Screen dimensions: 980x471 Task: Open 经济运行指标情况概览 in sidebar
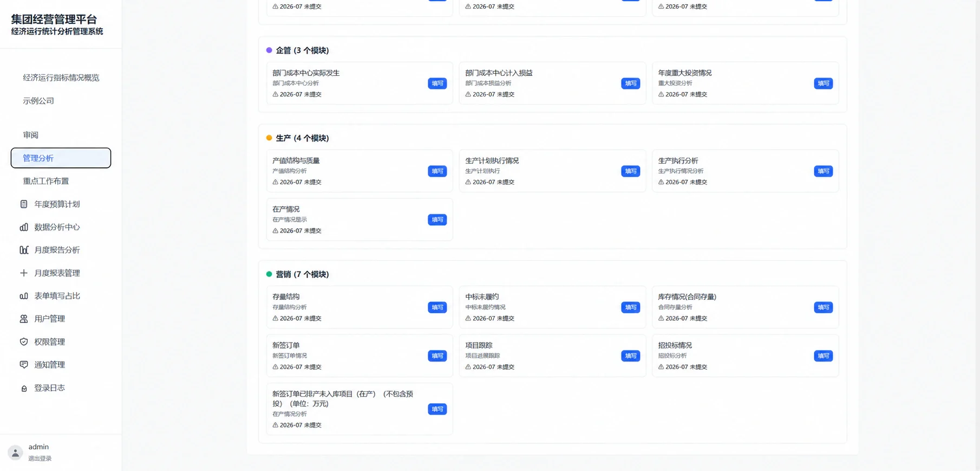[61, 78]
